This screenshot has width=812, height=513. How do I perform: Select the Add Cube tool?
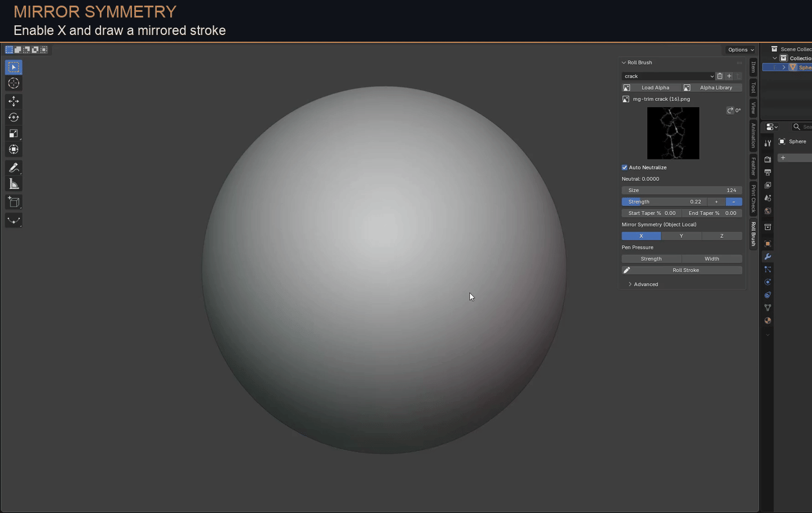(14, 202)
